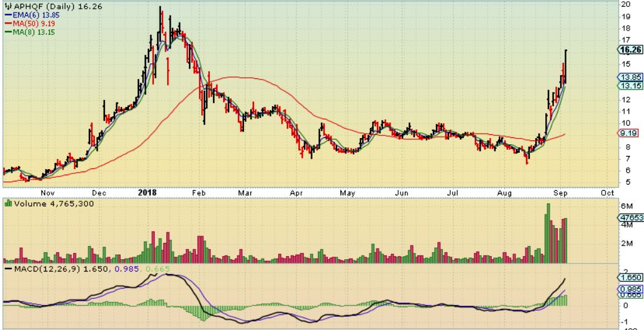Click the 15 price axis label
The height and width of the screenshot is (330, 644).
tap(627, 63)
